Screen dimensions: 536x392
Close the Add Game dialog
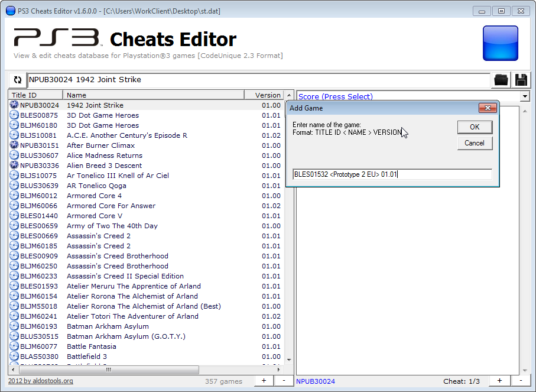tap(487, 108)
